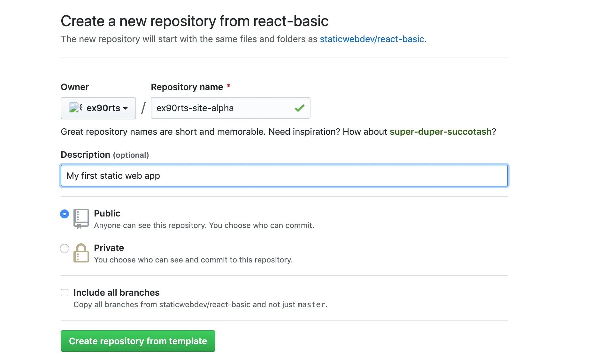The height and width of the screenshot is (364, 605).
Task: Click the Public option label text
Action: (x=107, y=213)
